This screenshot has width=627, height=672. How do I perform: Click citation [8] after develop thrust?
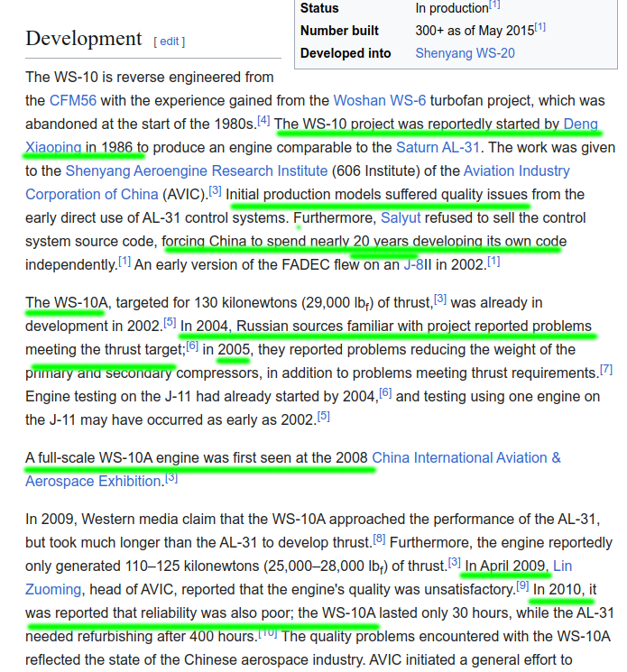379,539
